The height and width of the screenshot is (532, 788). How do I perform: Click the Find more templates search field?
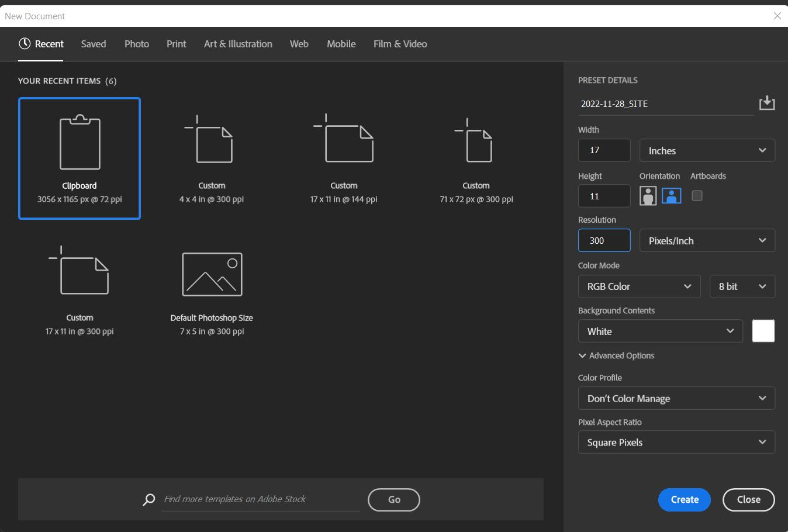(x=261, y=499)
